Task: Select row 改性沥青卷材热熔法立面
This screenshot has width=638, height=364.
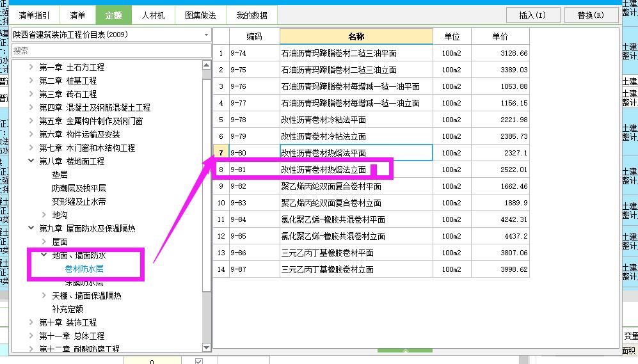Action: 371,170
